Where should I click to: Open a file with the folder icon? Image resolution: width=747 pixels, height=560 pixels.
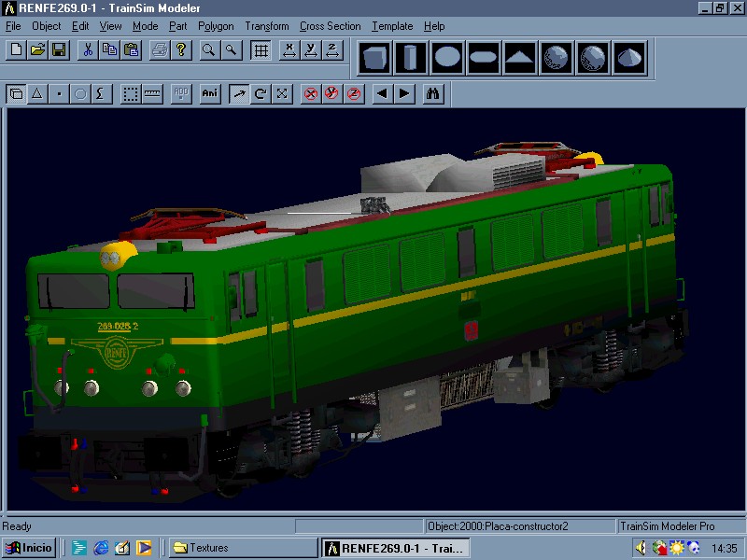[37, 50]
